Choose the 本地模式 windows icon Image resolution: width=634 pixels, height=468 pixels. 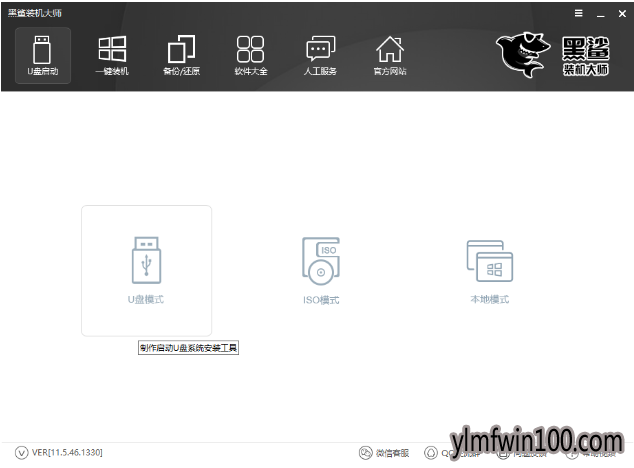point(490,261)
